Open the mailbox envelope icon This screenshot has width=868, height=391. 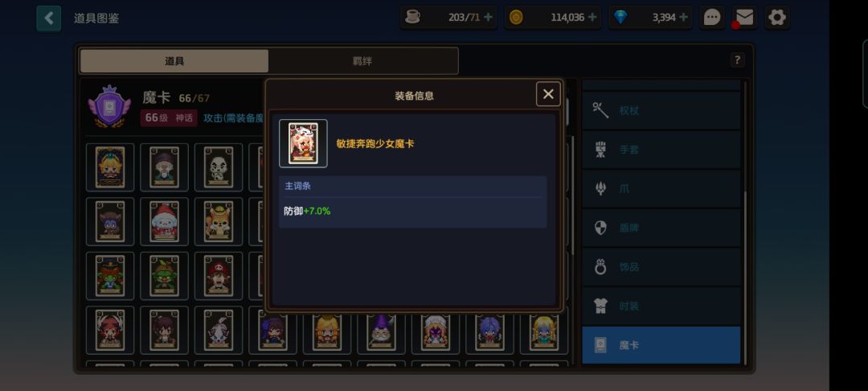744,18
